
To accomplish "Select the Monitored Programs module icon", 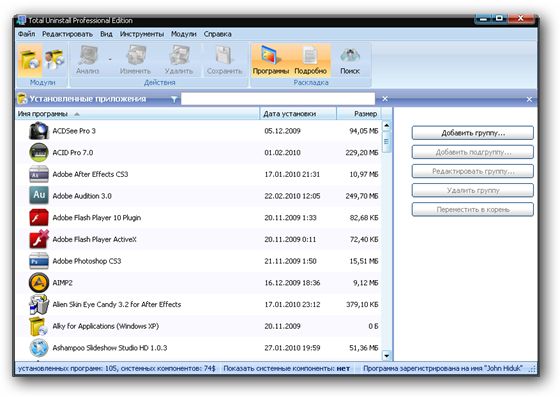I will pyautogui.click(x=54, y=60).
